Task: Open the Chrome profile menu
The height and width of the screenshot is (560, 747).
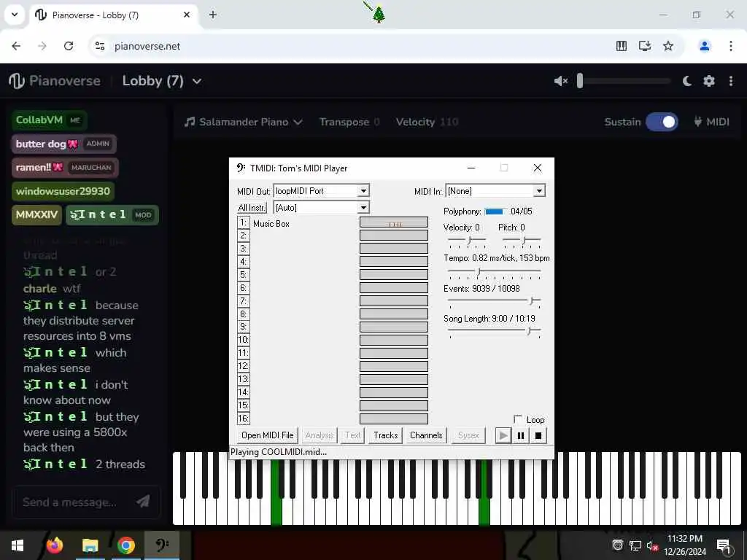Action: tap(704, 46)
